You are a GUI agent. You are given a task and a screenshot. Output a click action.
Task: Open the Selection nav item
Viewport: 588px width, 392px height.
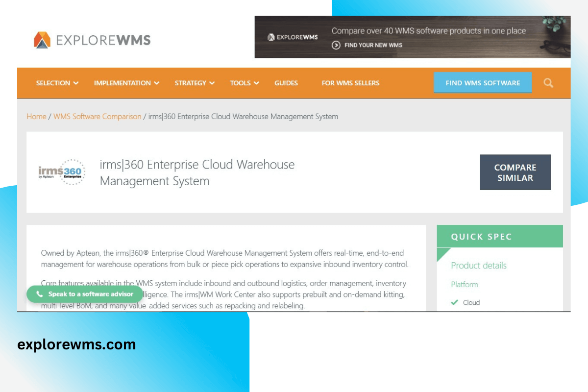57,83
